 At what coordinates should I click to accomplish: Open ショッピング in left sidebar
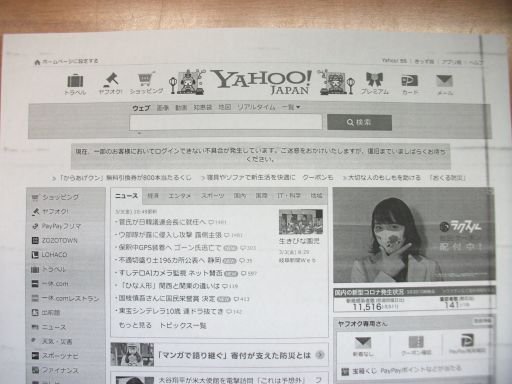pos(55,197)
